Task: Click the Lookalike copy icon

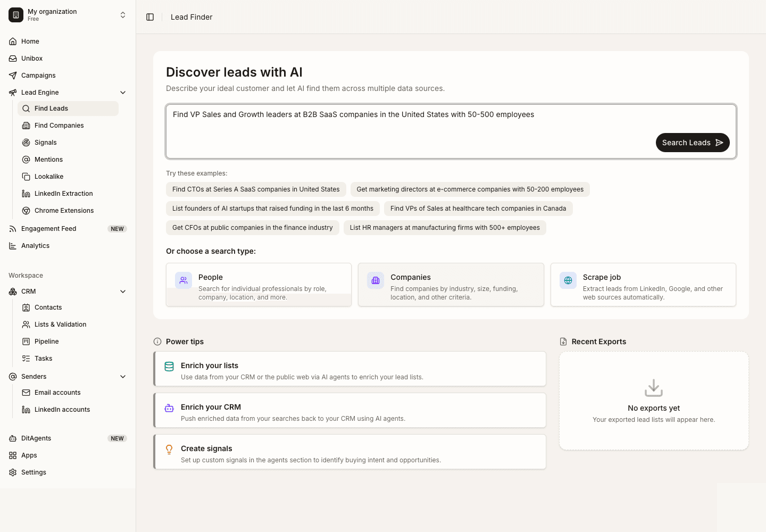Action: [x=26, y=177]
